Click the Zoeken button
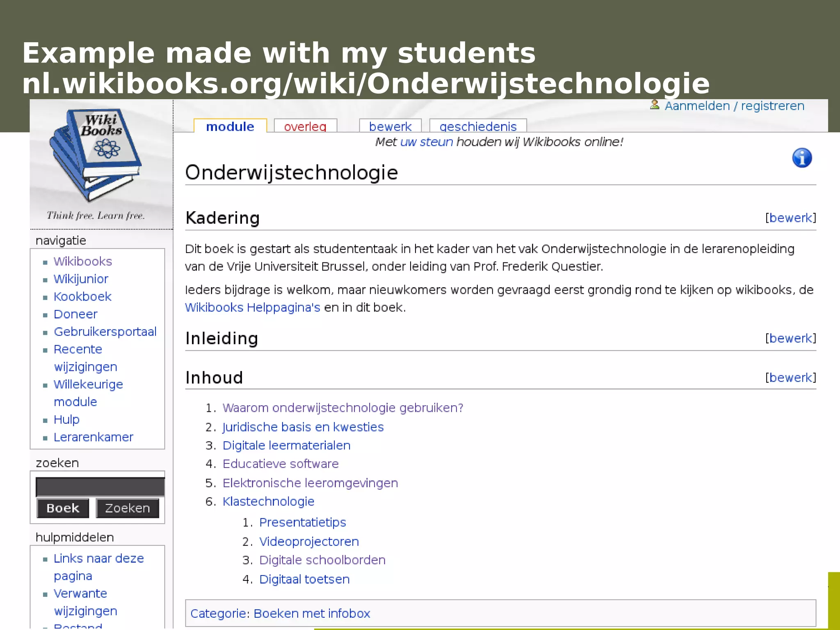The height and width of the screenshot is (630, 840). point(128,508)
